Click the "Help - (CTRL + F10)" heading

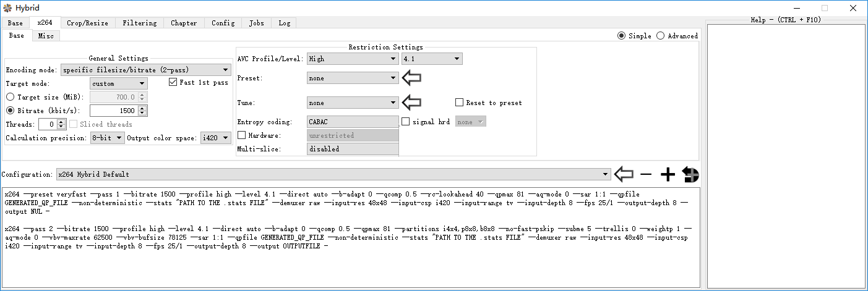[785, 20]
